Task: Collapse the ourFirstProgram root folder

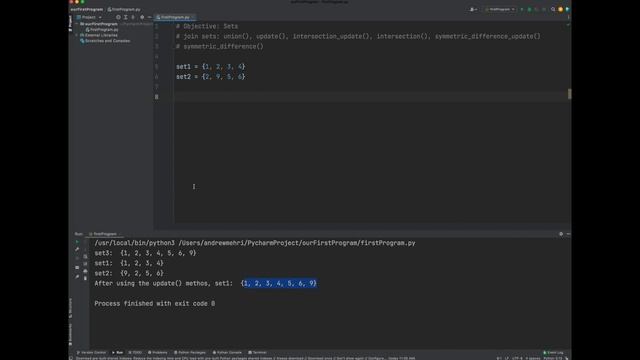Action: click(x=77, y=24)
